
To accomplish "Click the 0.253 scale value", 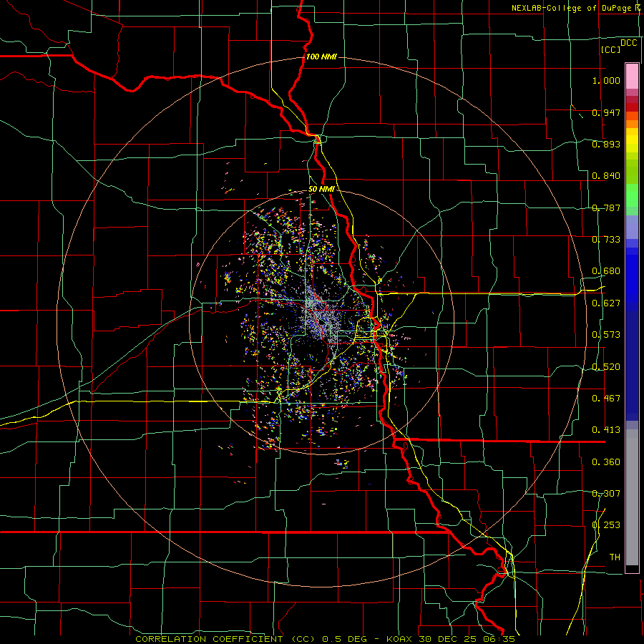I will pos(606,525).
